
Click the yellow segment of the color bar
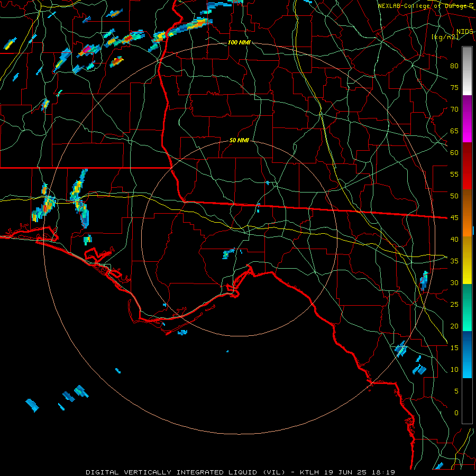pyautogui.click(x=467, y=260)
